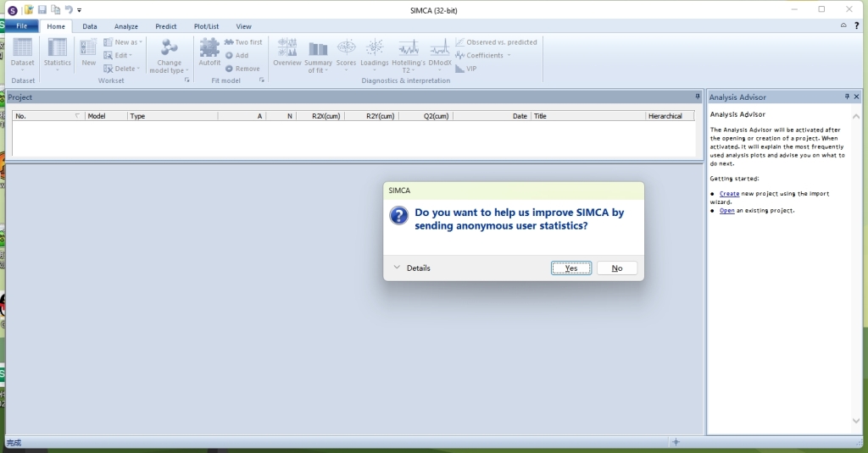The width and height of the screenshot is (868, 453).
Task: Open the Plot/List ribbon tab
Action: click(x=206, y=26)
